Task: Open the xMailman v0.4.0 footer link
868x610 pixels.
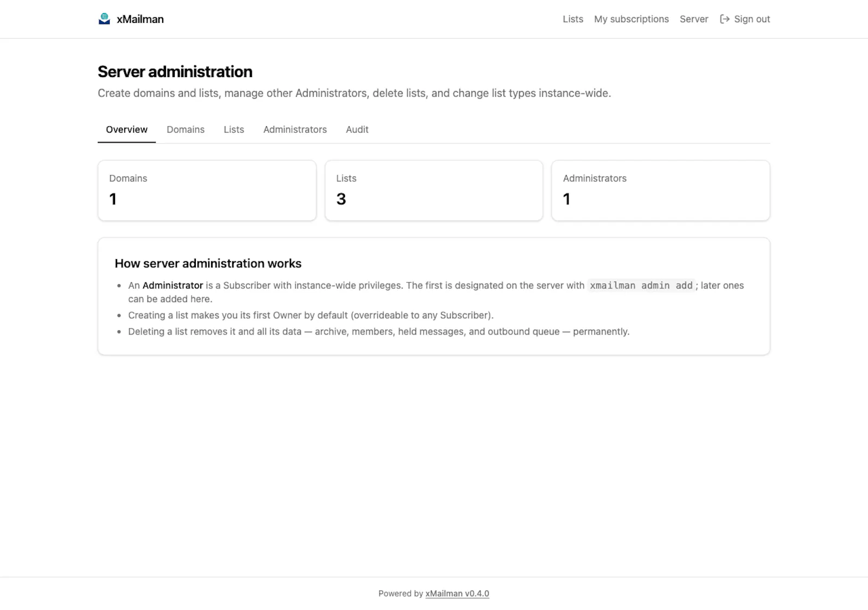Action: [x=457, y=594]
